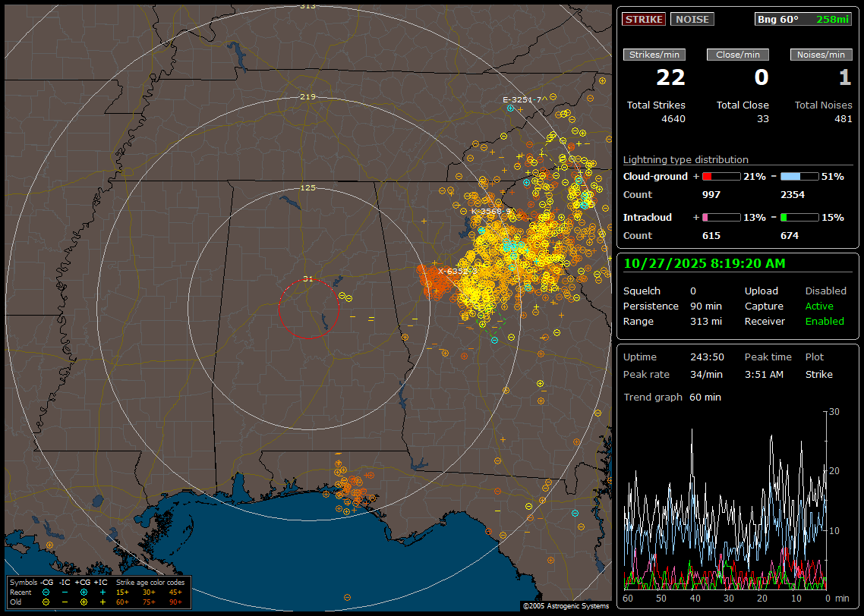The height and width of the screenshot is (616, 864).
Task: Click storm cell label E-3251-7
Action: tap(522, 99)
